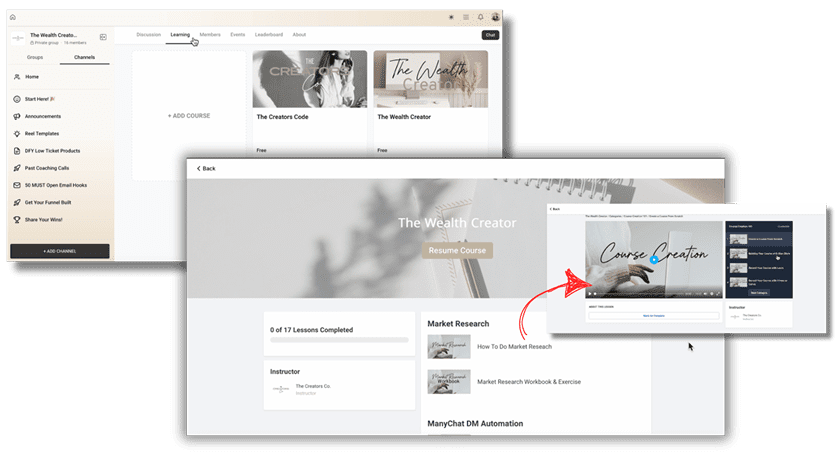This screenshot has width=837, height=471.
Task: Click the home icon in top bar
Action: (13, 17)
